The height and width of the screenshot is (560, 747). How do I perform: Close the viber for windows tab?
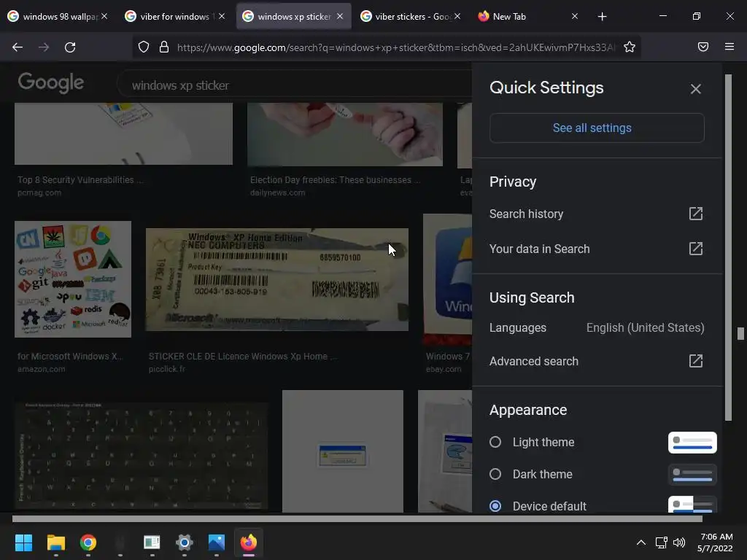click(222, 16)
